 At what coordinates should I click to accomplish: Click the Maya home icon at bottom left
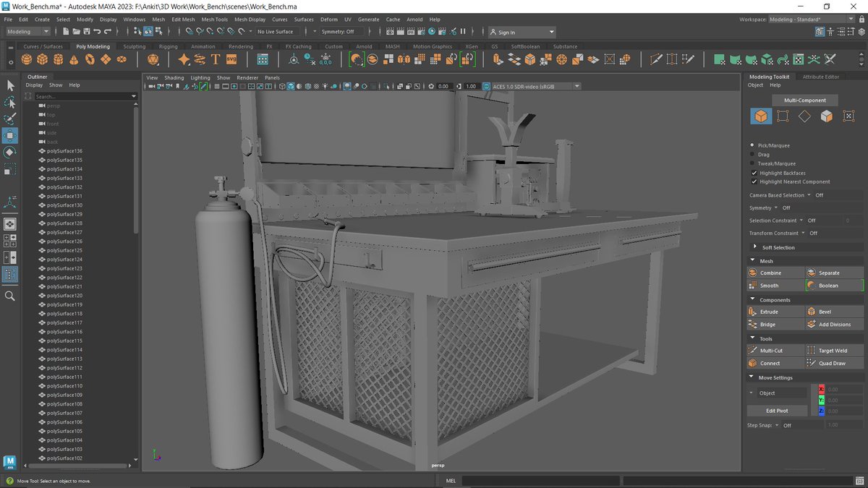[x=10, y=461]
